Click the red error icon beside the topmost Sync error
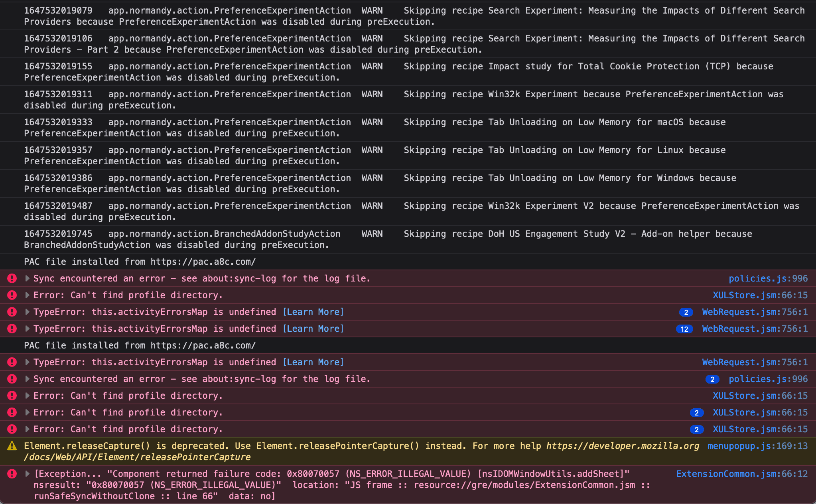Screen dimensions: 816x504 pos(12,278)
